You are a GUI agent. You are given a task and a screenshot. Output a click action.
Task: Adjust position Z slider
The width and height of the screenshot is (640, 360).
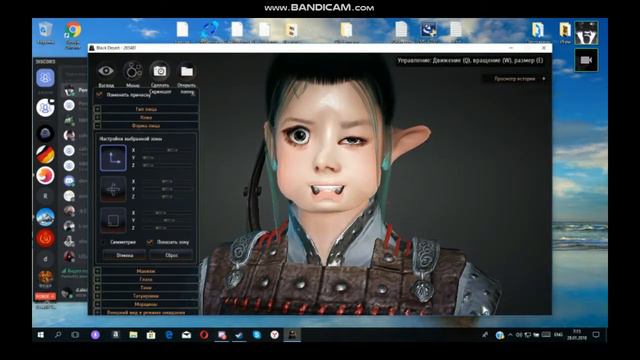[x=167, y=165]
